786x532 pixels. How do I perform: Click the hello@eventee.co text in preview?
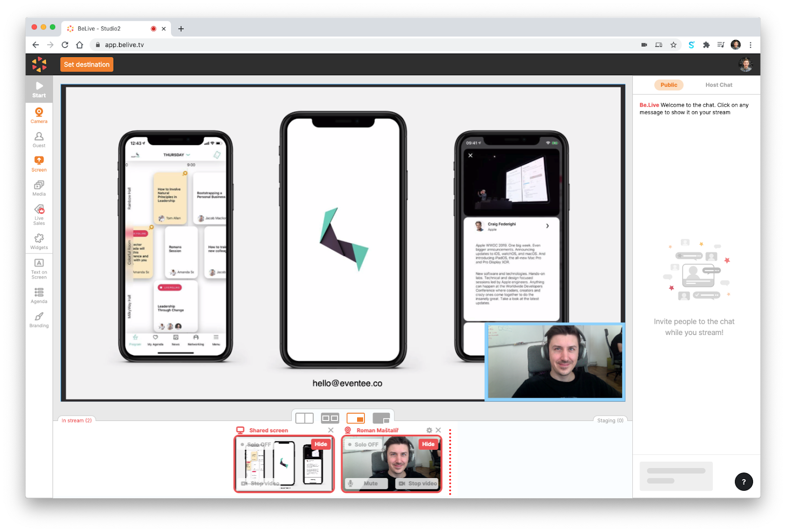coord(347,383)
